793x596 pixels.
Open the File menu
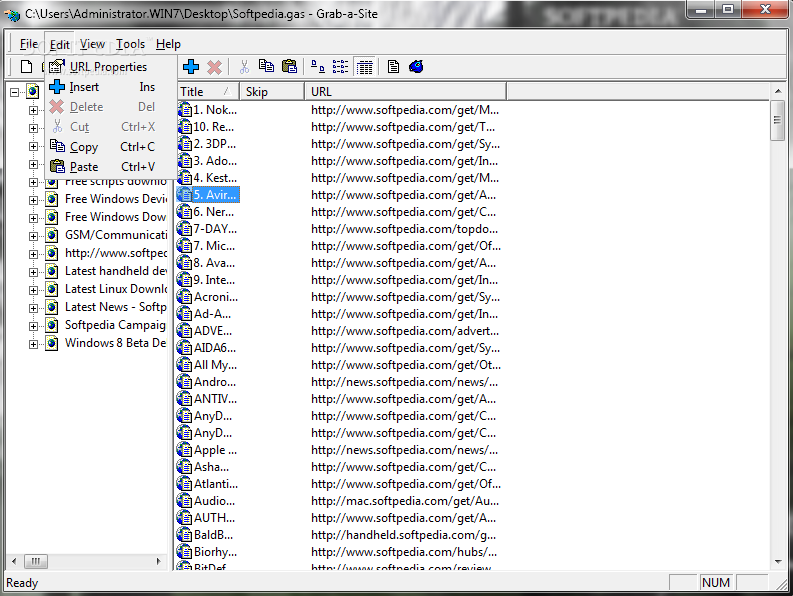pyautogui.click(x=28, y=44)
